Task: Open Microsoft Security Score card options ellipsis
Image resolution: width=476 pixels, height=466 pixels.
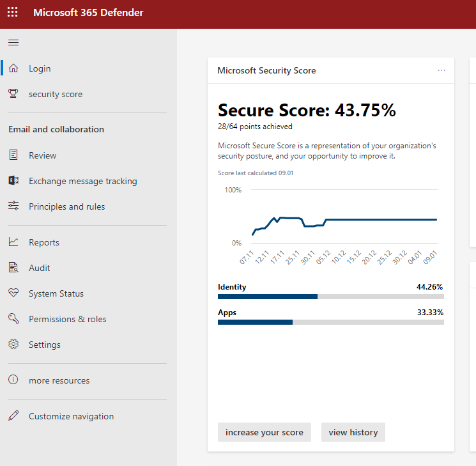Action: (441, 70)
